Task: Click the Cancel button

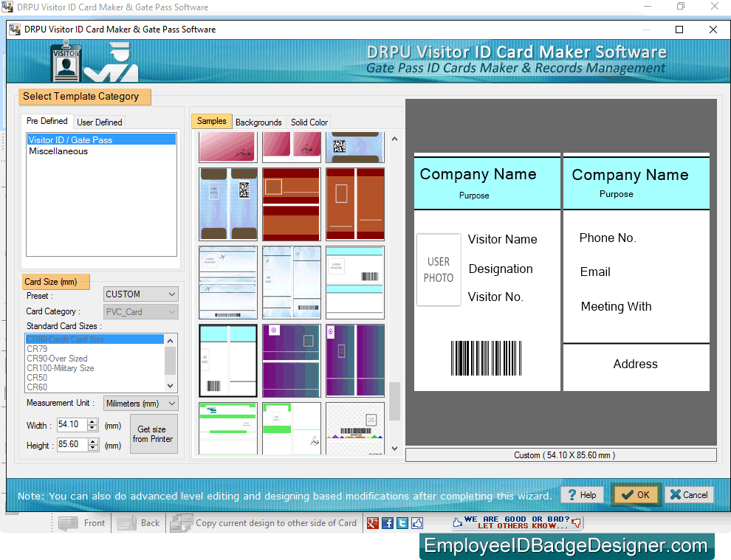Action: (689, 495)
